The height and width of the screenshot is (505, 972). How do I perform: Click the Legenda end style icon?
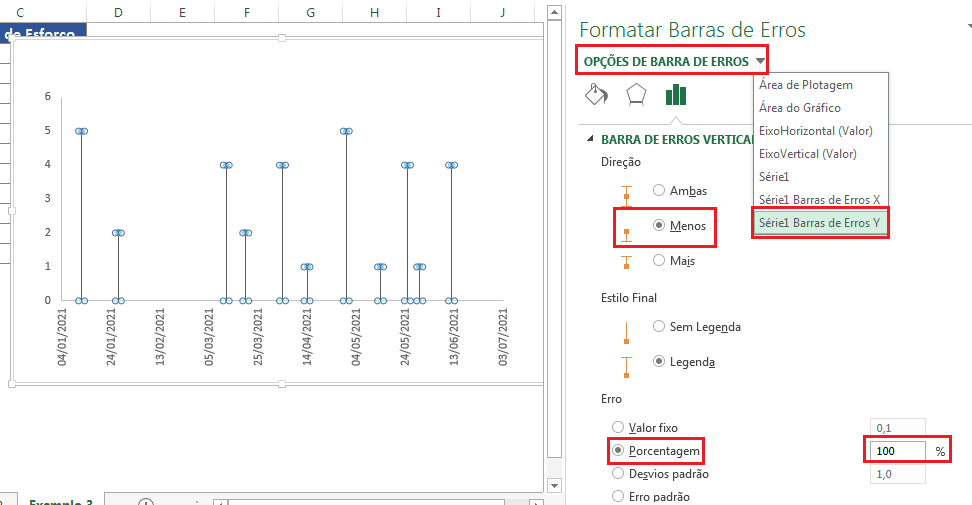click(x=627, y=366)
